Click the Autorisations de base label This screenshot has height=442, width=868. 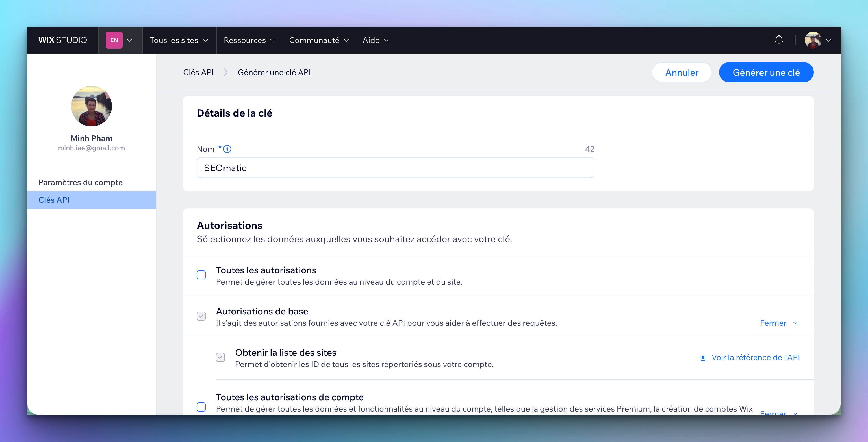click(262, 311)
